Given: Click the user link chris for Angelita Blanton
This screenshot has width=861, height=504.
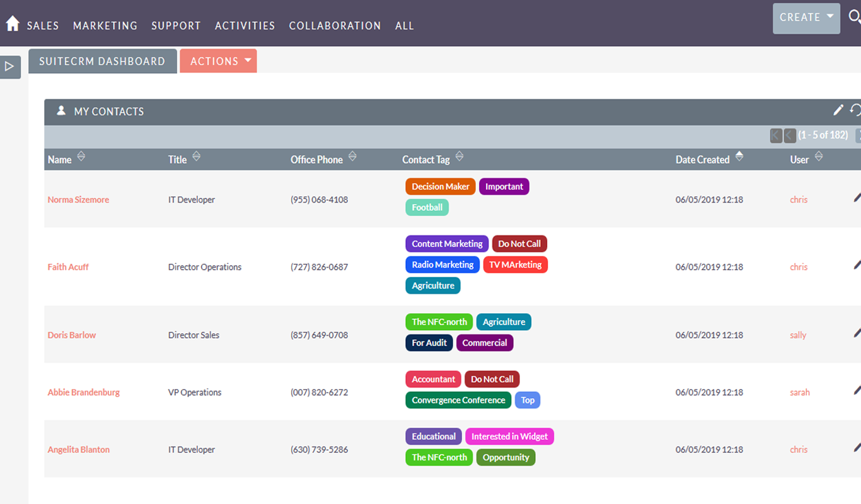Looking at the screenshot, I should [799, 449].
